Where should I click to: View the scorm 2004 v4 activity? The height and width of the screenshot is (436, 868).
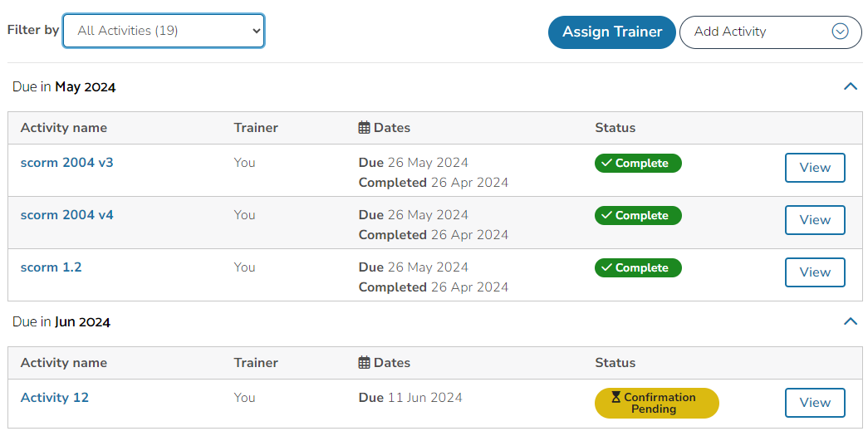(815, 219)
